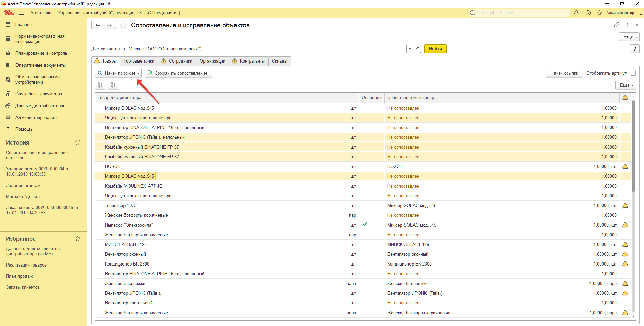Add this page to favorites star
Image resolution: width=644 pixels, height=326 pixels.
pyautogui.click(x=123, y=25)
